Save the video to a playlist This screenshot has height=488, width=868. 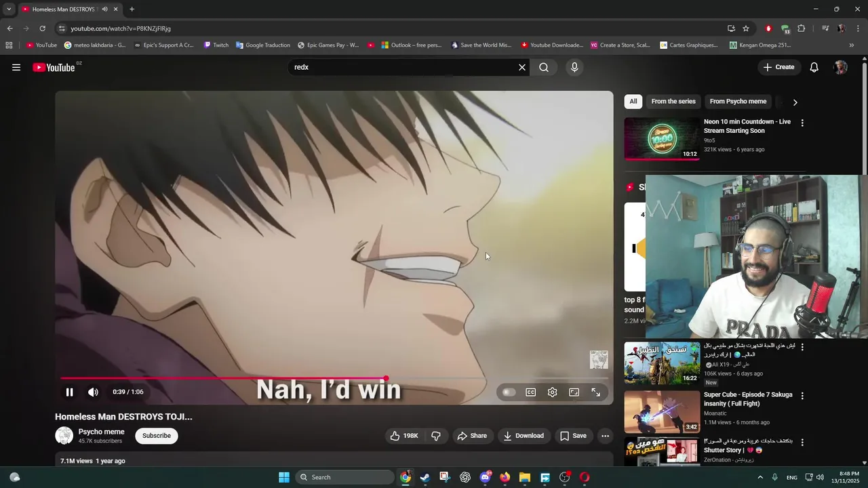[x=573, y=436]
